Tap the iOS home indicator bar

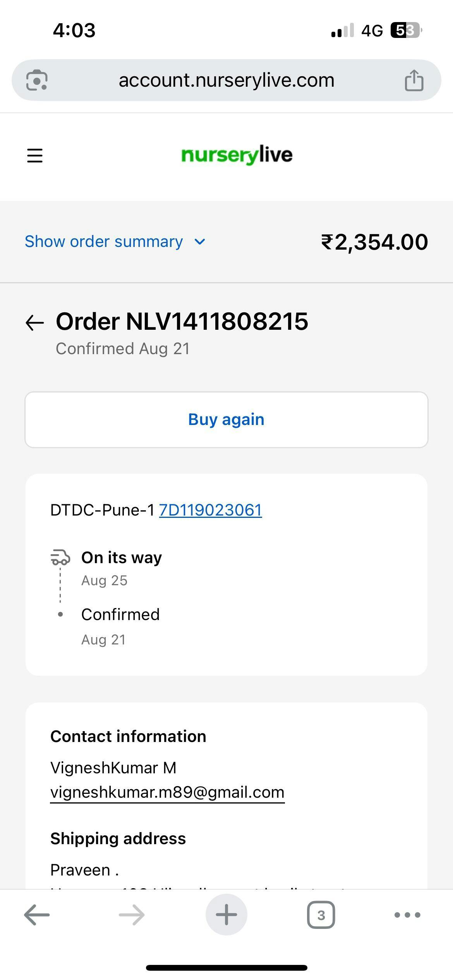pos(226,968)
